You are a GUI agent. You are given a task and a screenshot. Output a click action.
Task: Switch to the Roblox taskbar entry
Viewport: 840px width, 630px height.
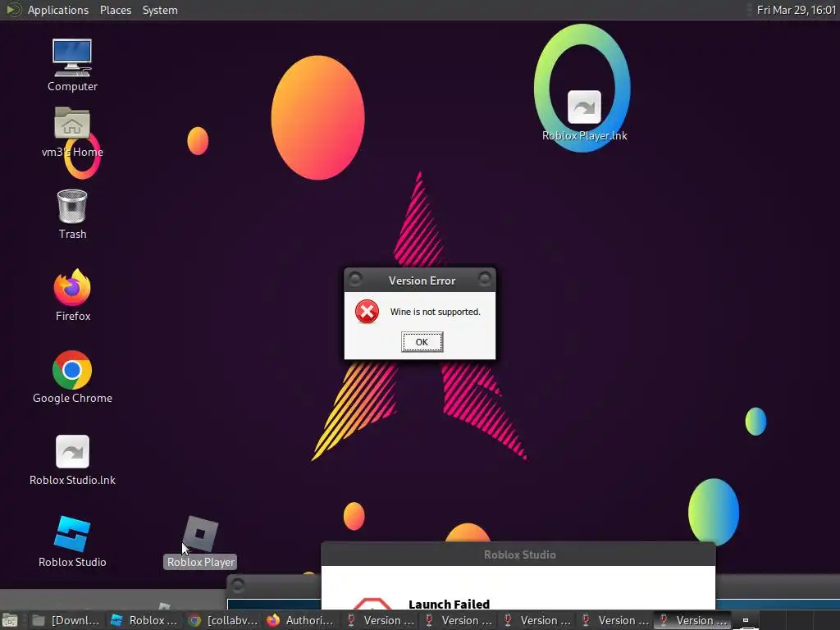(x=144, y=620)
